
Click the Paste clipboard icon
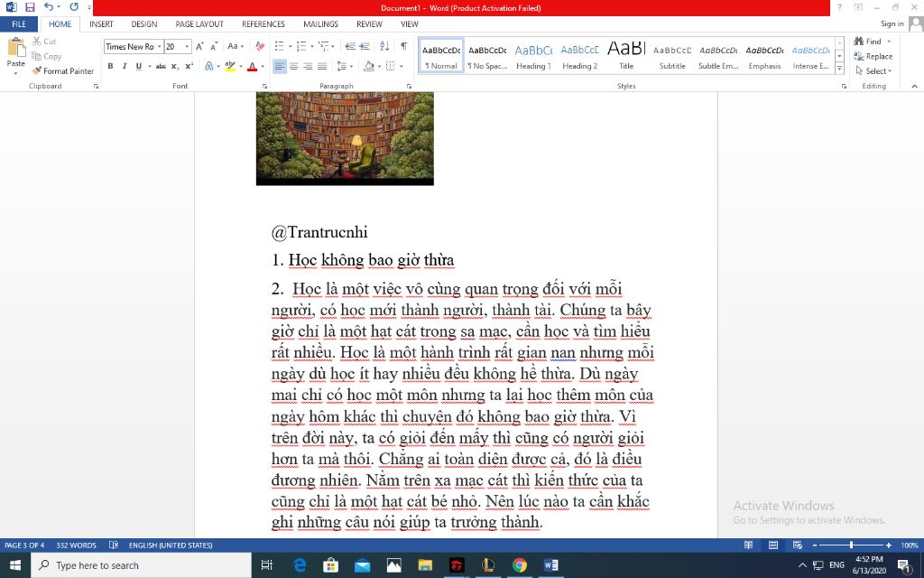pos(16,47)
